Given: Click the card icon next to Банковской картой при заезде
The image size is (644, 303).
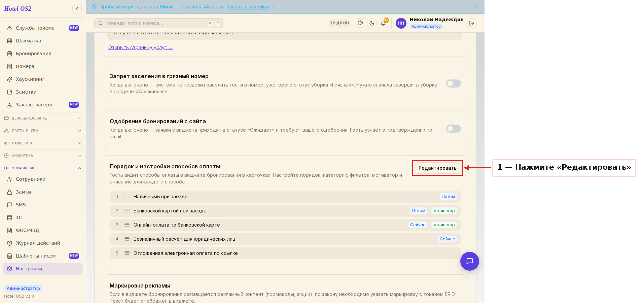Looking at the screenshot, I should pyautogui.click(x=127, y=211).
